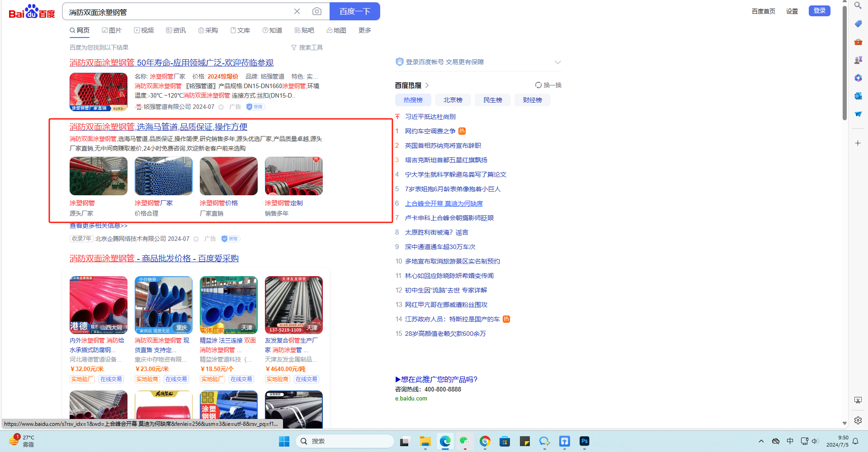This screenshot has width=868, height=452.
Task: Open the 天津友发钢管 product image
Action: 294,305
